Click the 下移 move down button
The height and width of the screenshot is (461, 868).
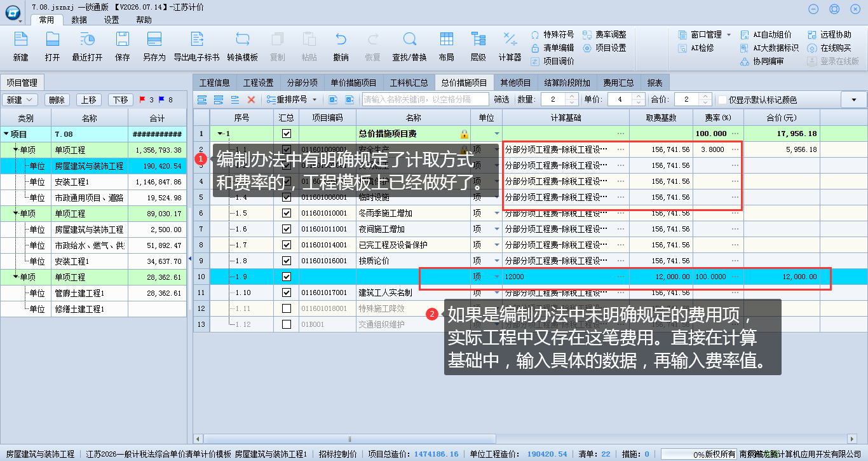click(x=121, y=100)
